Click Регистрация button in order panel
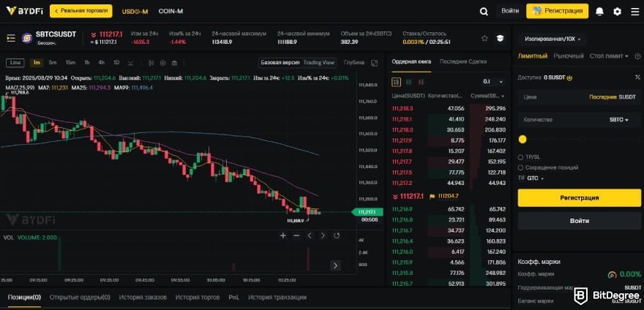644x310 pixels. click(579, 198)
